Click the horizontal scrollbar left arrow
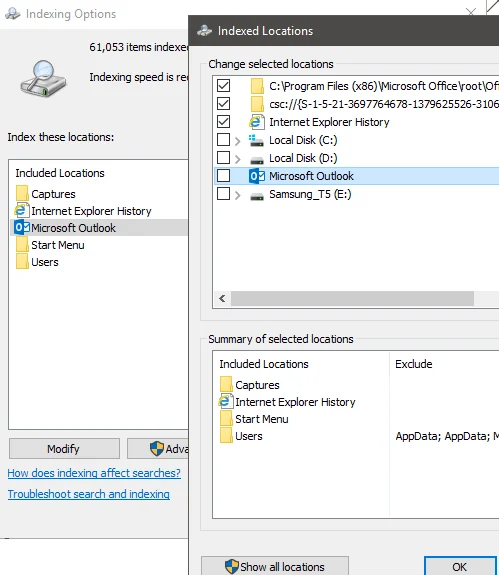The height and width of the screenshot is (575, 499). 222,299
